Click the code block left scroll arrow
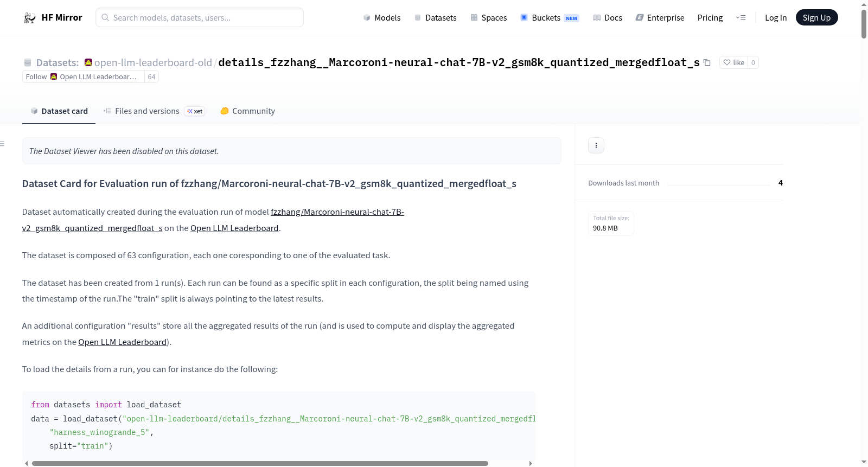This screenshot has height=467, width=868. [x=26, y=463]
